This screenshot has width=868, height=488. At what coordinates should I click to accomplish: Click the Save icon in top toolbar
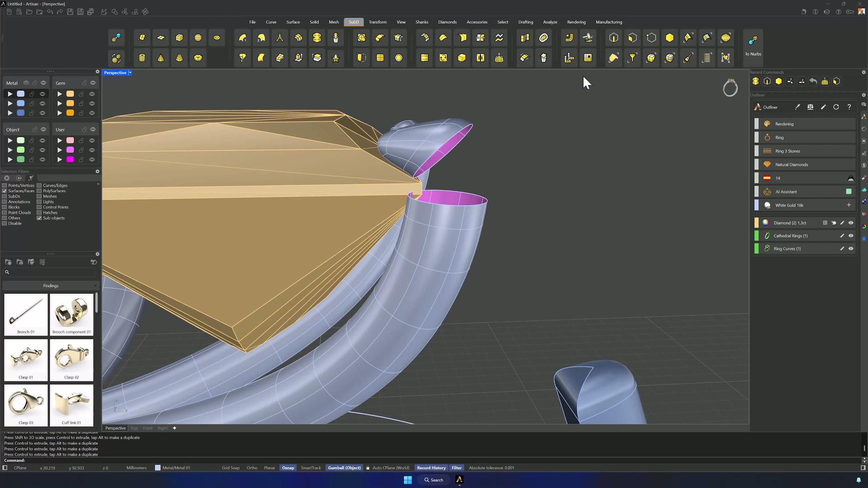[70, 12]
